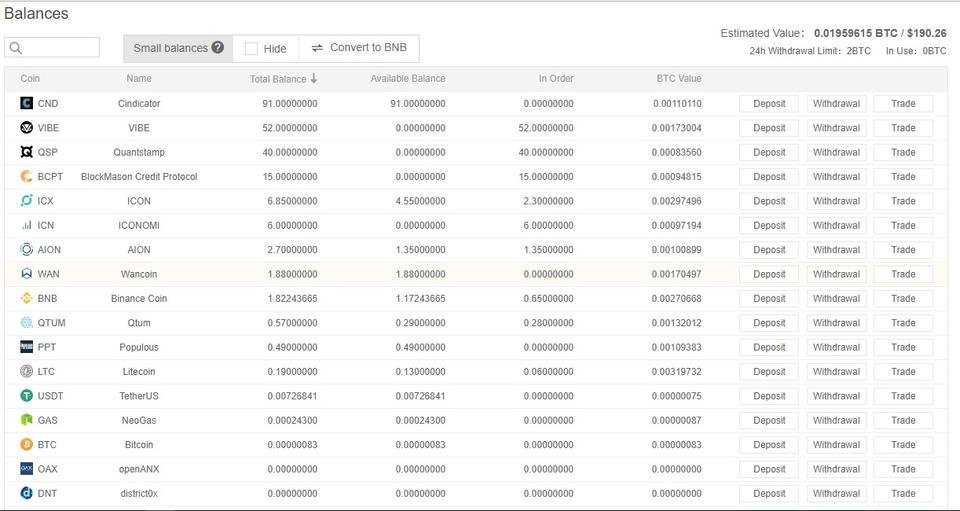Click the GAS NeoGas coin icon
The image size is (960, 511).
point(26,420)
